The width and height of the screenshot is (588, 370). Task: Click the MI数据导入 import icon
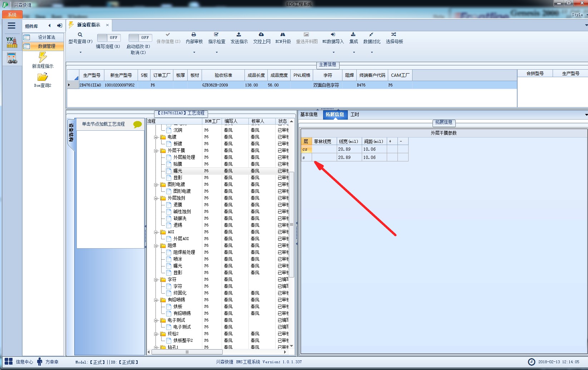click(x=333, y=35)
